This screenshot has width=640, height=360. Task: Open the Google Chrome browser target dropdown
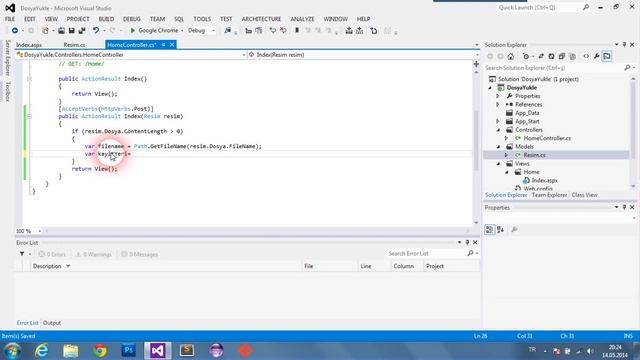coord(182,31)
